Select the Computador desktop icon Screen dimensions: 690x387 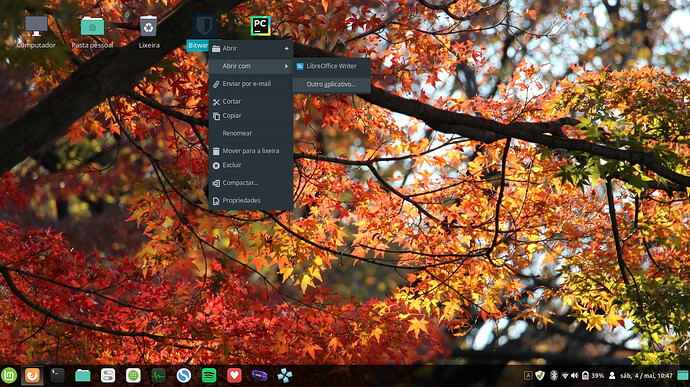tap(36, 32)
